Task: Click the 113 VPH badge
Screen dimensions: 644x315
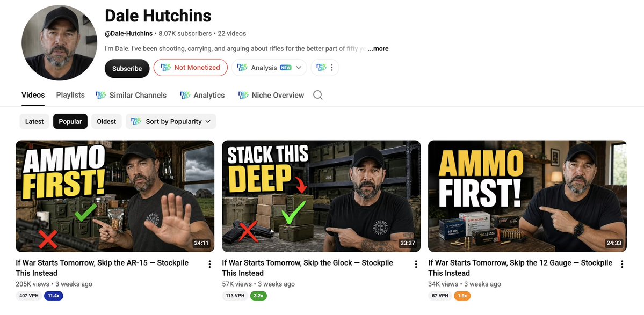Action: 235,295
